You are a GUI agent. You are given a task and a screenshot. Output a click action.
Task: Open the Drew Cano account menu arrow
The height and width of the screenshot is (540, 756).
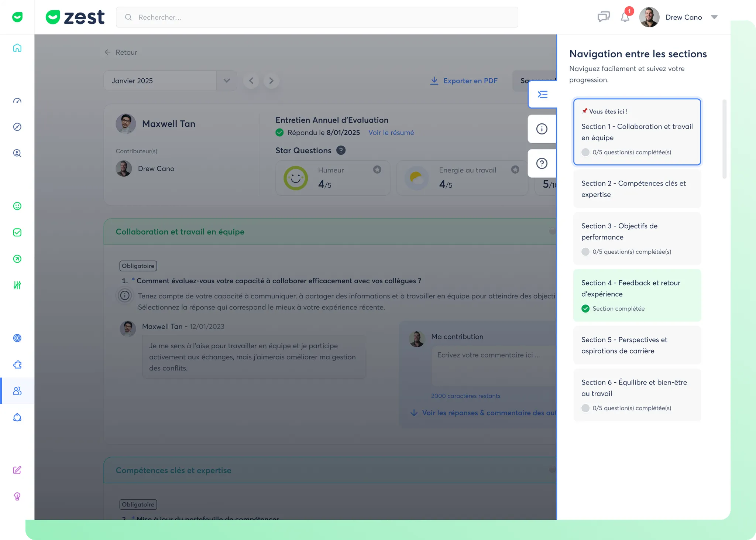(x=714, y=17)
